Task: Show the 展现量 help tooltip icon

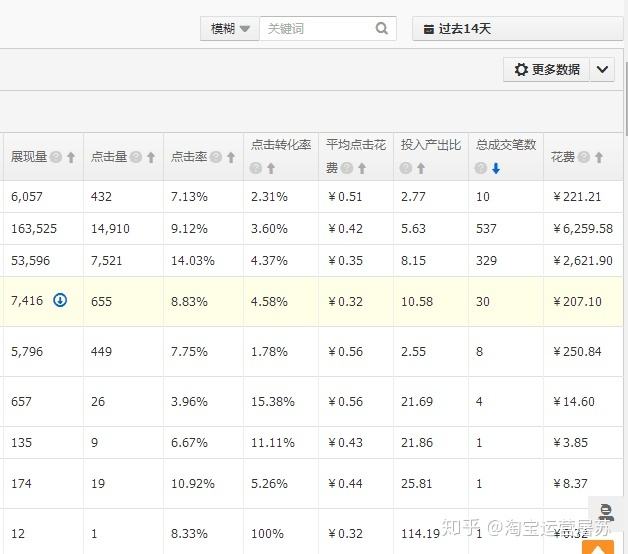Action: point(56,157)
